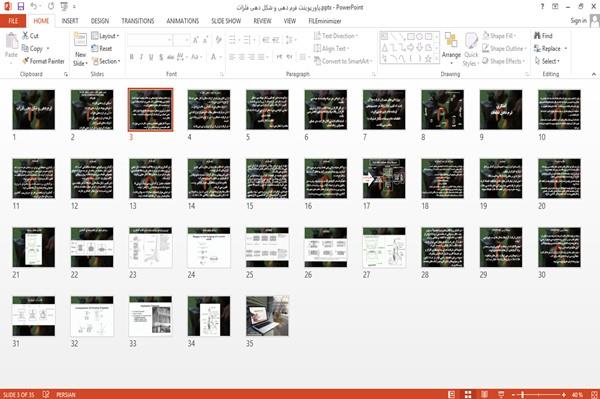Click the New Slide icon

click(x=80, y=40)
